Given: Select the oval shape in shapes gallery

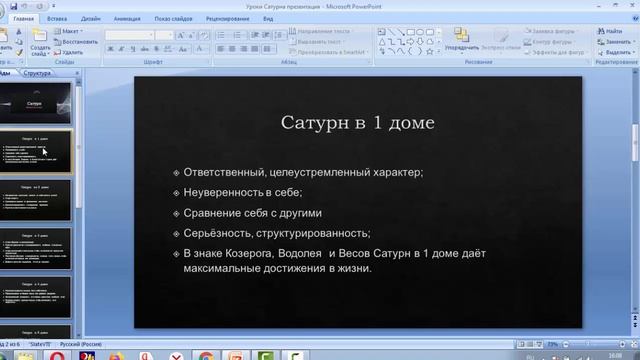Looking at the screenshot, I should [x=420, y=31].
